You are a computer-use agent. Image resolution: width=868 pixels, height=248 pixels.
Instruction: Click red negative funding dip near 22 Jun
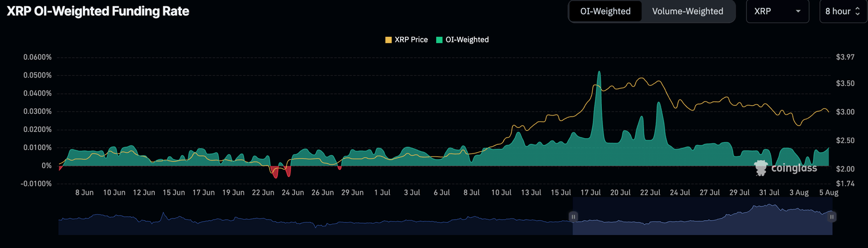(x=275, y=173)
